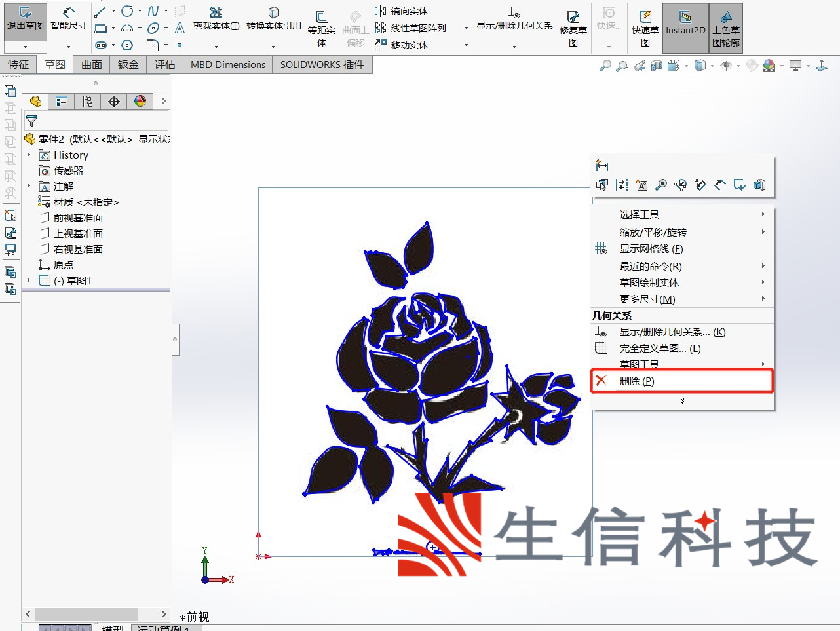Select the Spline sketch tool

tap(153, 11)
